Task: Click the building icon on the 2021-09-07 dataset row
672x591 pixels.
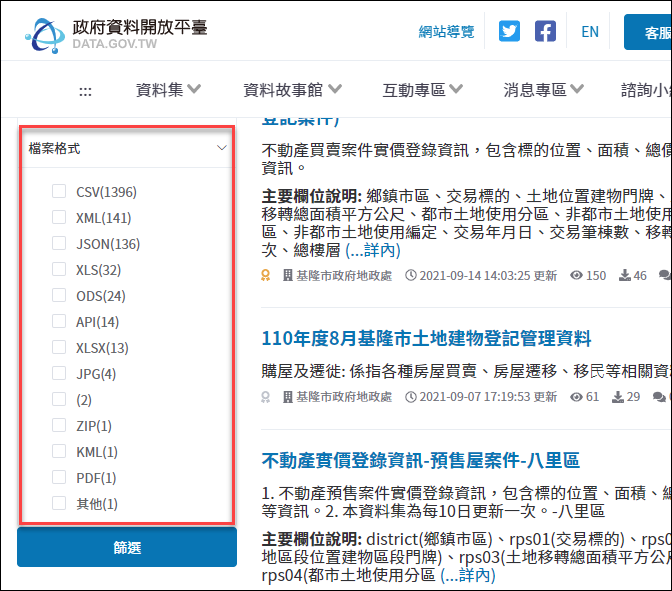Action: click(x=288, y=397)
